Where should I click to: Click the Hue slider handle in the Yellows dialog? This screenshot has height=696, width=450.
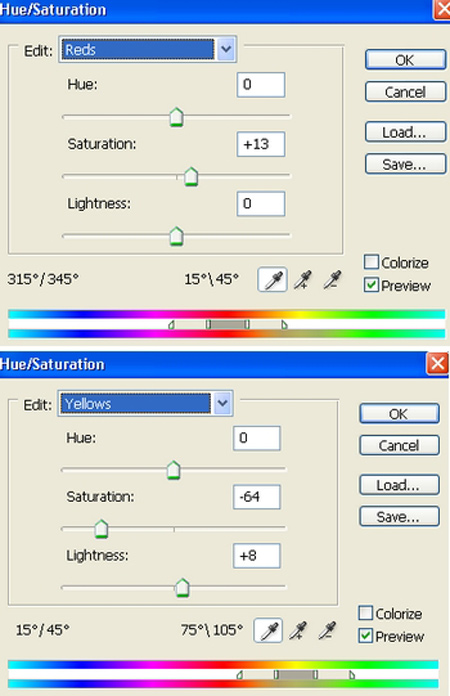pos(174,470)
